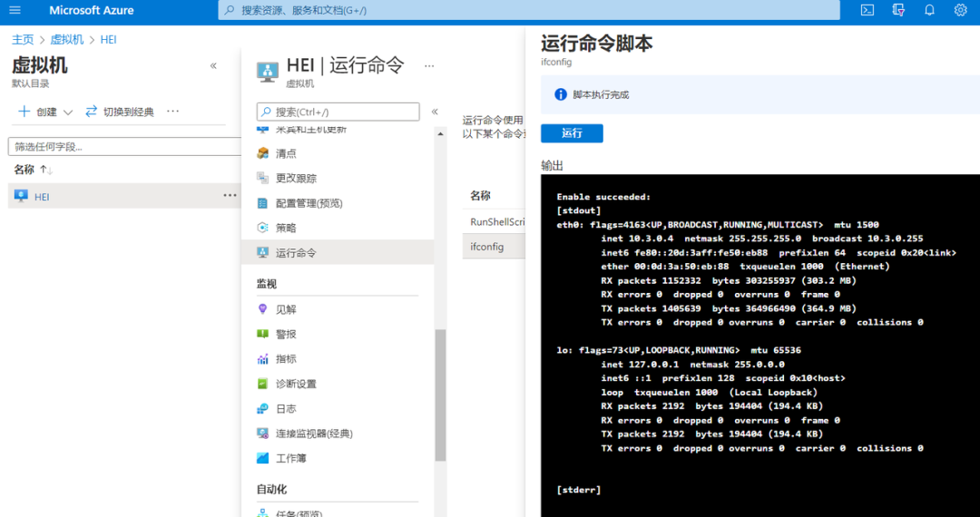Click the 连接监视器 icon
This screenshot has height=517, width=980.
click(263, 434)
